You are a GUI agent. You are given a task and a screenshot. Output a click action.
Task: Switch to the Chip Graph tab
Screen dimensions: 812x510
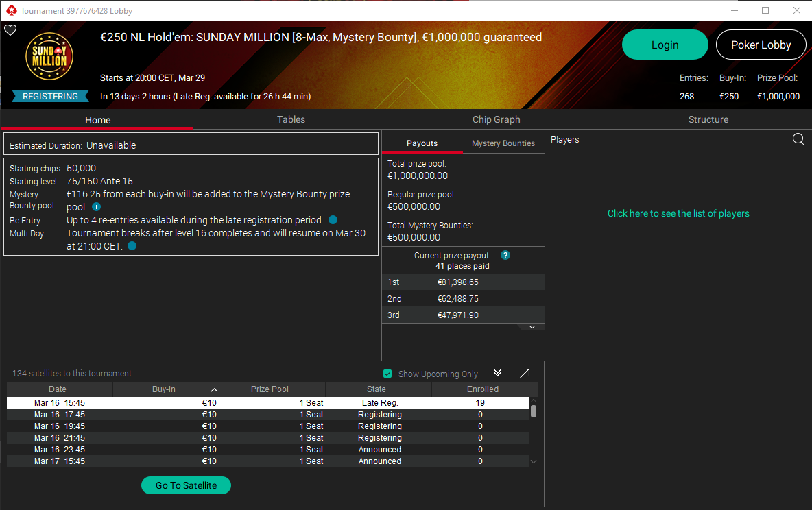click(496, 119)
